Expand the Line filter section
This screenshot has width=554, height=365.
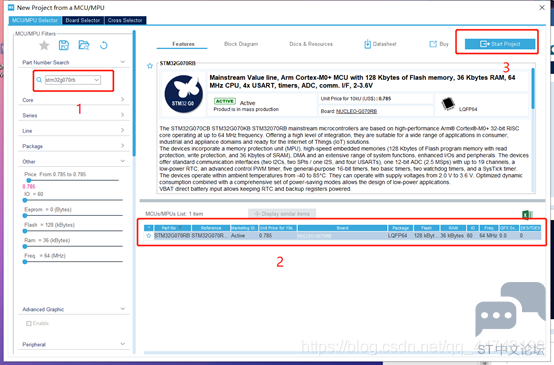[x=123, y=130]
